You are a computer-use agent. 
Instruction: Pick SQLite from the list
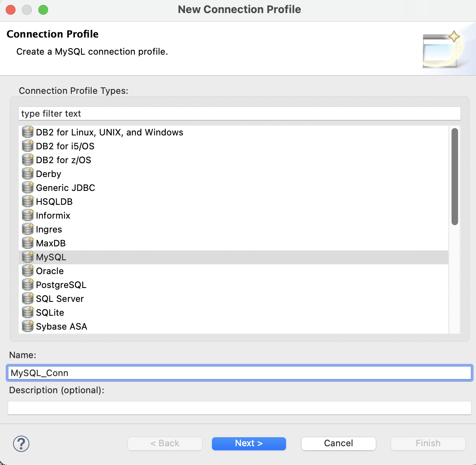point(233,312)
